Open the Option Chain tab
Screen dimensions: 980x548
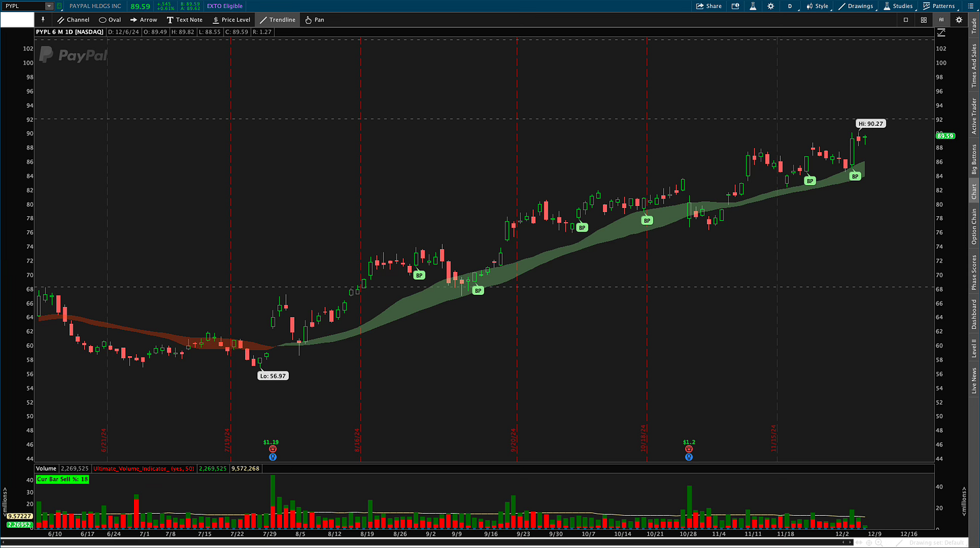[x=973, y=226]
